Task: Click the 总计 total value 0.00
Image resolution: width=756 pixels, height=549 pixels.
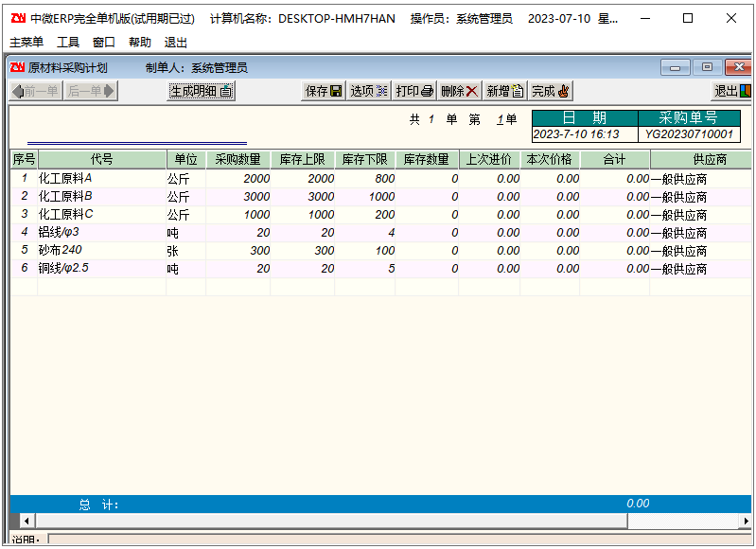Action: tap(638, 504)
